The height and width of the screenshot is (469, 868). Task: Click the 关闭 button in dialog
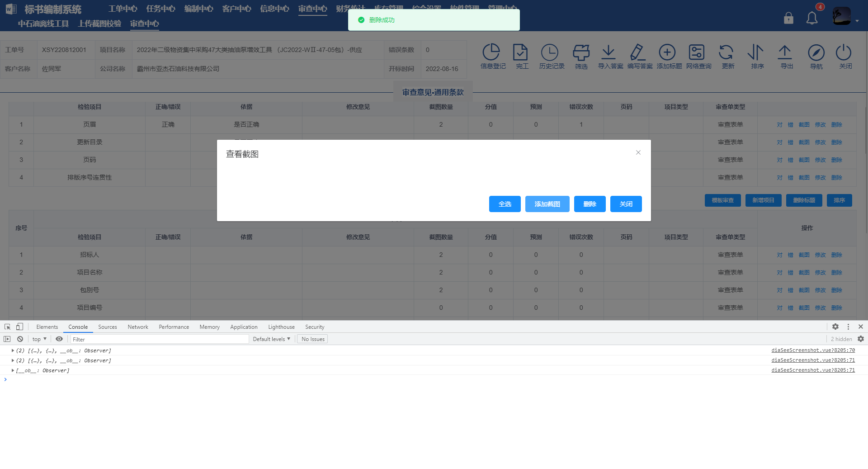[626, 204]
